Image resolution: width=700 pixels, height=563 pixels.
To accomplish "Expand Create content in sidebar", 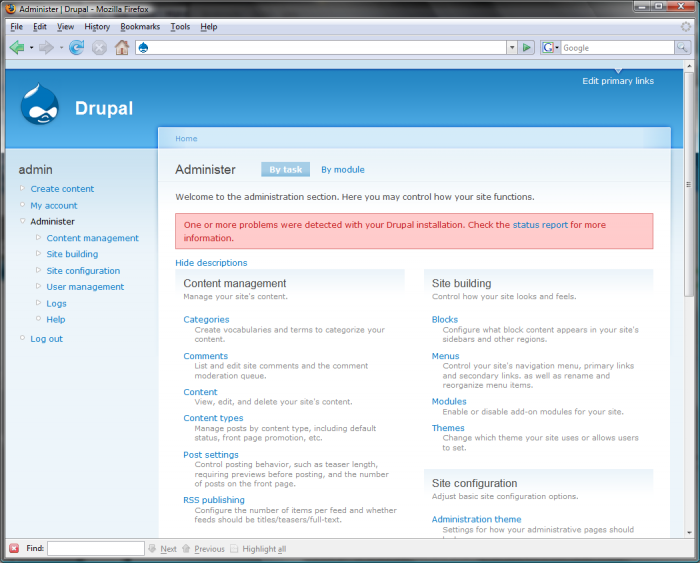I will click(x=22, y=188).
